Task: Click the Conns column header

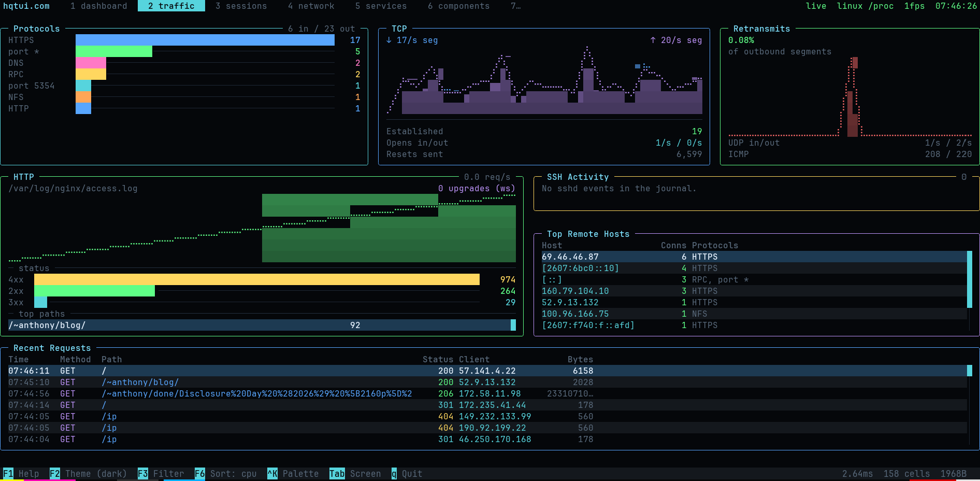Action: click(x=674, y=245)
